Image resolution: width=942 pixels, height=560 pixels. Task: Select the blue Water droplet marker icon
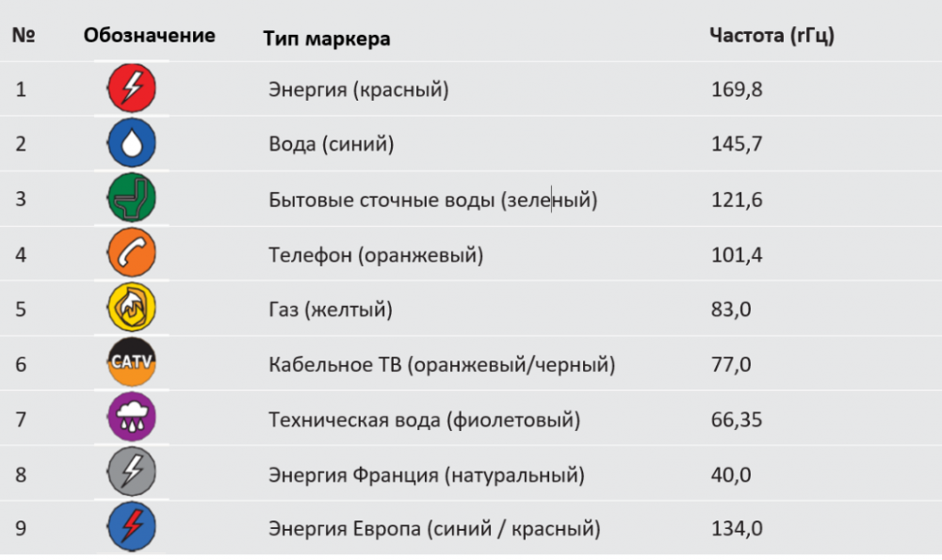[132, 143]
